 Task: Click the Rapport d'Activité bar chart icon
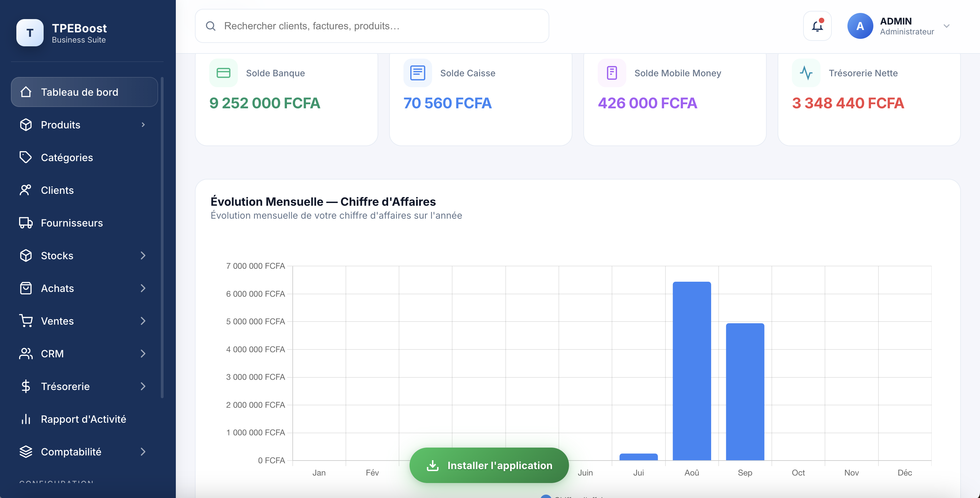tap(26, 419)
